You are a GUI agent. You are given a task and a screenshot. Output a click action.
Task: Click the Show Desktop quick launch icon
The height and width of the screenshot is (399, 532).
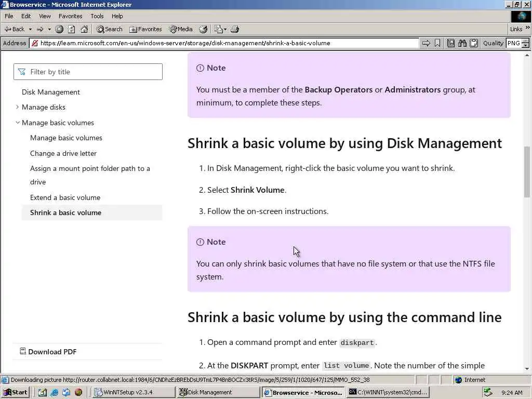[42, 392]
